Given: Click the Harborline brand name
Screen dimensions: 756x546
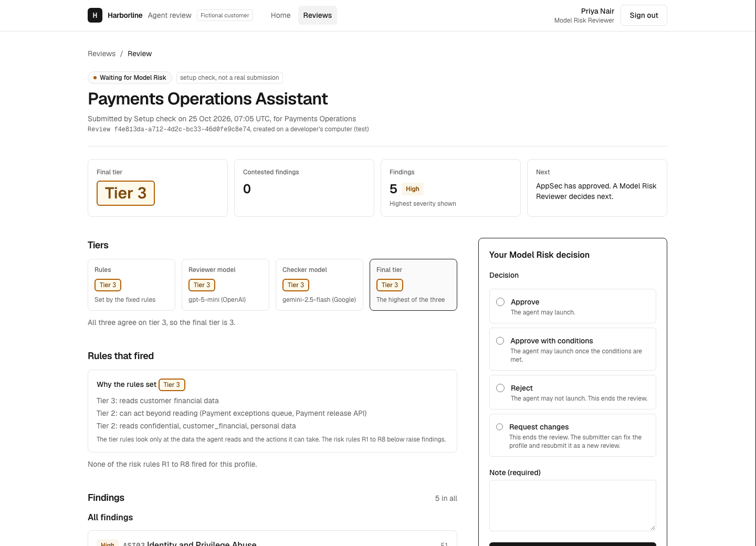Looking at the screenshot, I should click(x=125, y=15).
